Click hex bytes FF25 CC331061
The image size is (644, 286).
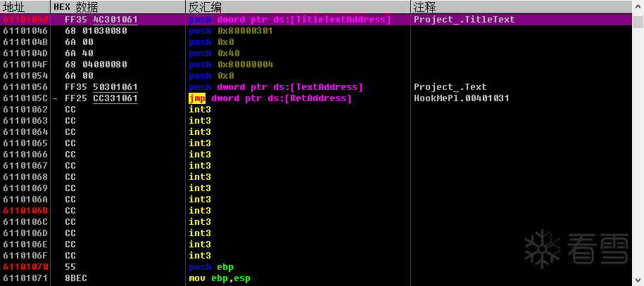coord(101,98)
